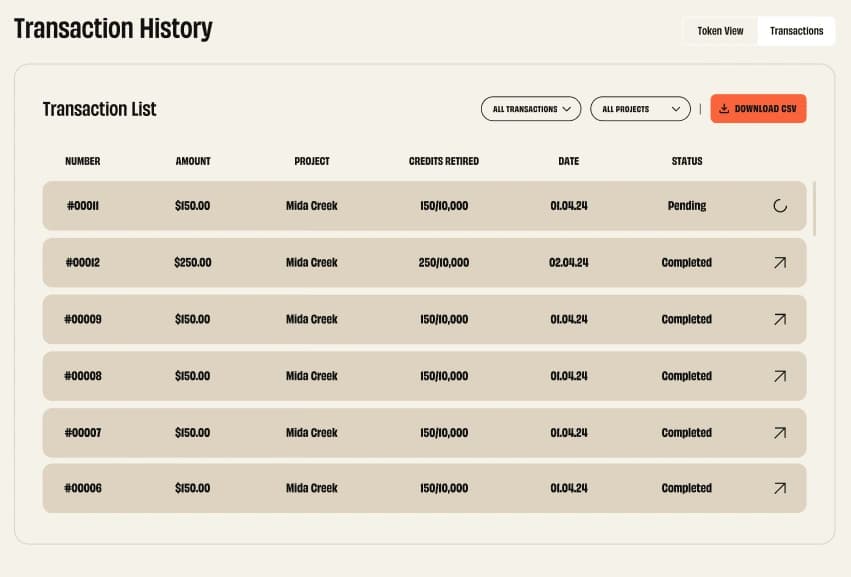This screenshot has height=577, width=851.
Task: Open transaction #00006 via its arrow icon
Action: 779,488
